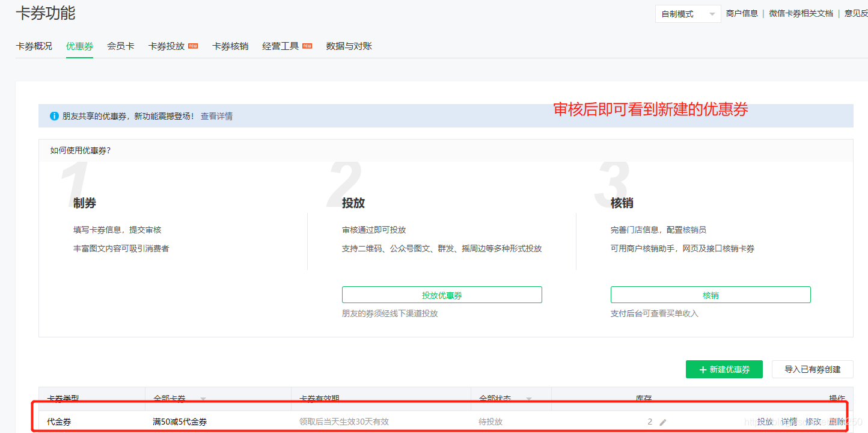Click the text 丰富图文内容可吸引消费者

click(121, 248)
